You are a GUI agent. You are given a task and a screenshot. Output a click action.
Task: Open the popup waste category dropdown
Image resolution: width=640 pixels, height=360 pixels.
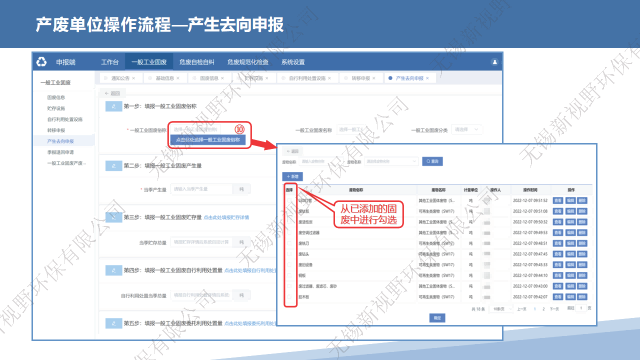(391, 162)
